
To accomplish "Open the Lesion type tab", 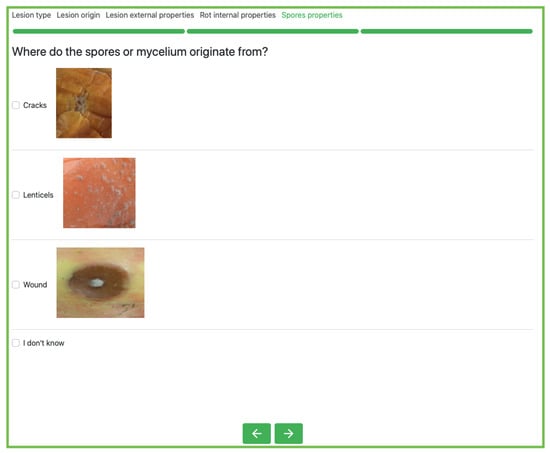I will tap(31, 15).
